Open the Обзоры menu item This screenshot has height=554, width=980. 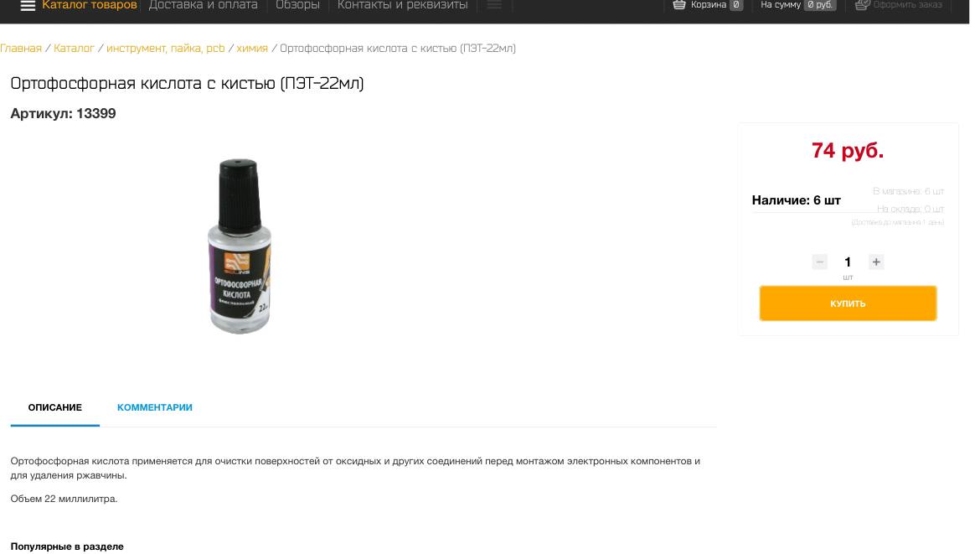[297, 5]
